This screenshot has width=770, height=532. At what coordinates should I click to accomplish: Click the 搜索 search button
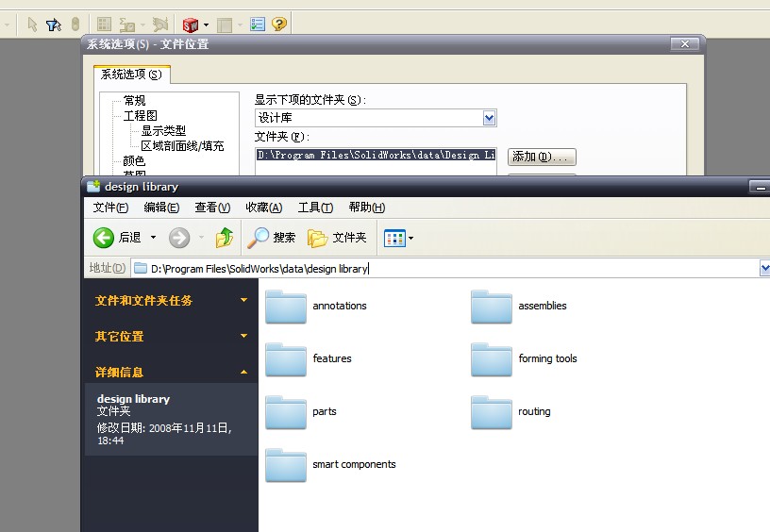[x=272, y=238]
